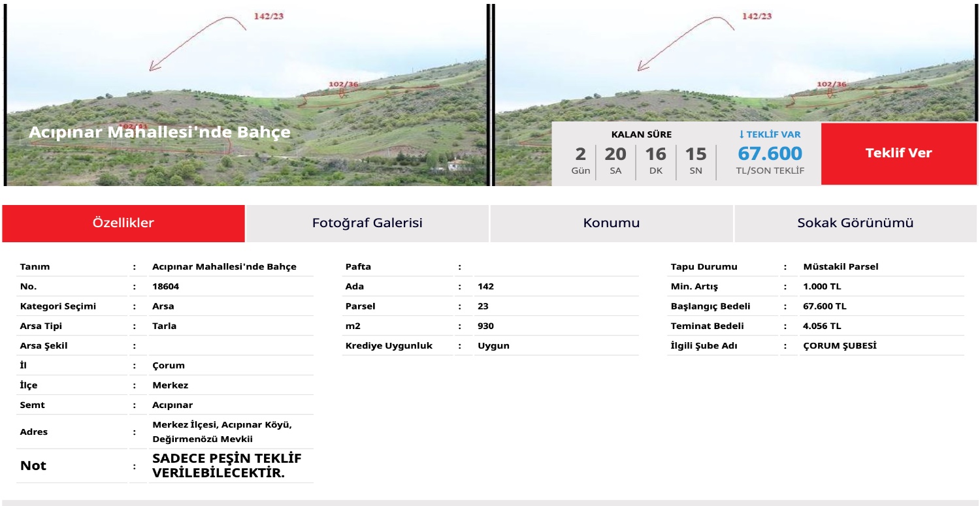Click the SADECE PEŞİN TEKLİF note text

pyautogui.click(x=226, y=465)
